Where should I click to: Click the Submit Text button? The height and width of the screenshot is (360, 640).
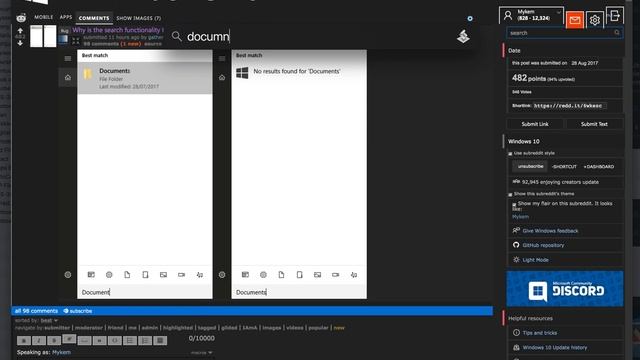[x=594, y=124]
